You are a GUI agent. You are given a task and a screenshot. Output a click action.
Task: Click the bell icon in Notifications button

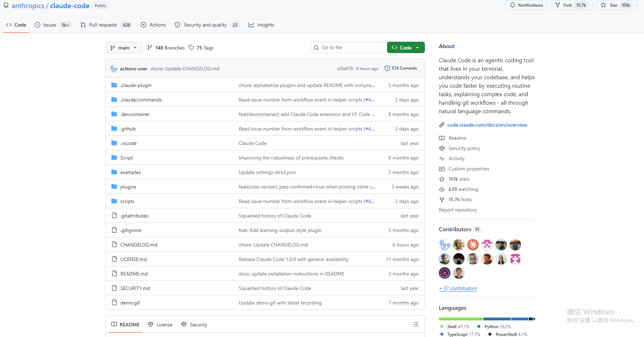pos(513,5)
